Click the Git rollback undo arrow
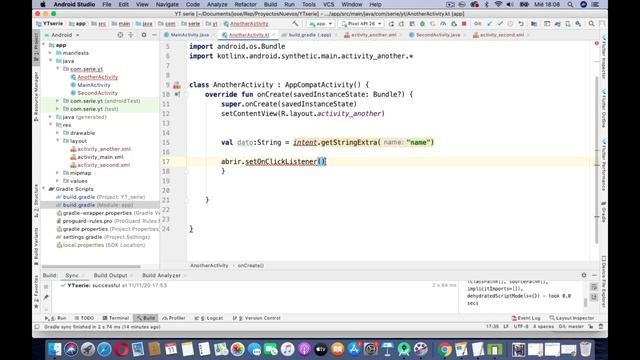 click(x=521, y=24)
